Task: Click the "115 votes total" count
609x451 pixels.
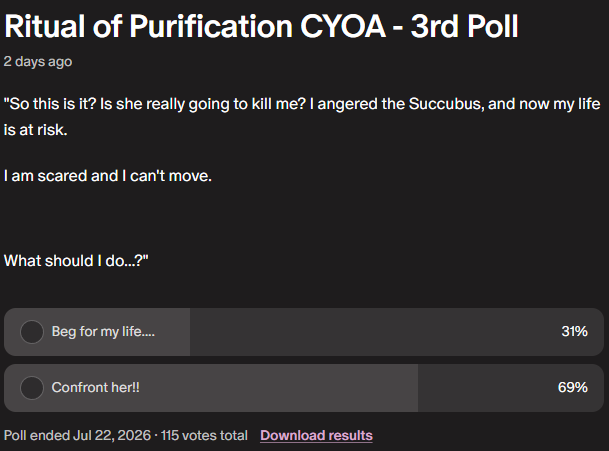Action: 204,435
